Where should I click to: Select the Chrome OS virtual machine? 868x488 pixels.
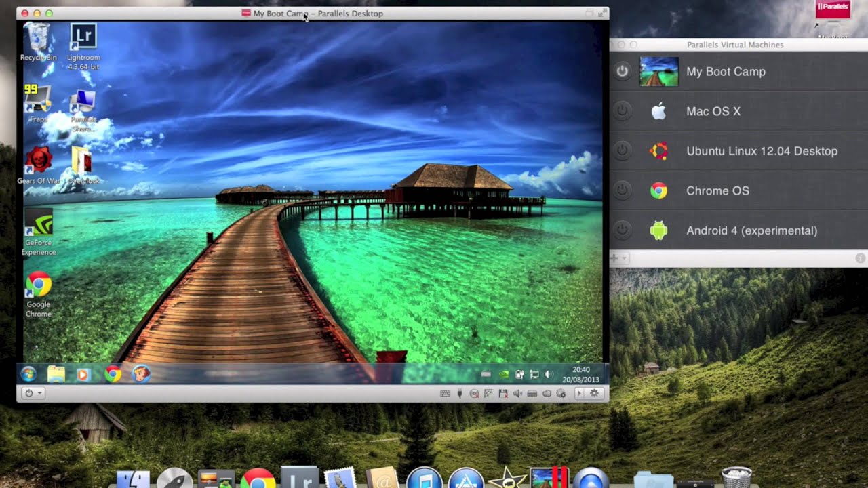(739, 190)
